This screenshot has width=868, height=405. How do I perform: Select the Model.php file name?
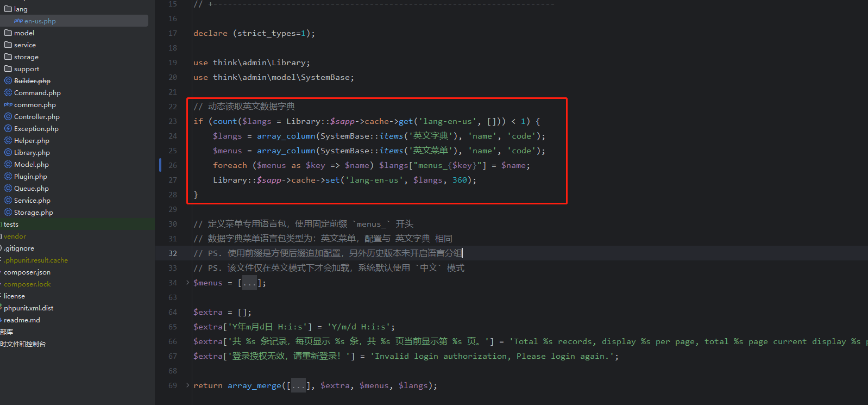[32, 165]
